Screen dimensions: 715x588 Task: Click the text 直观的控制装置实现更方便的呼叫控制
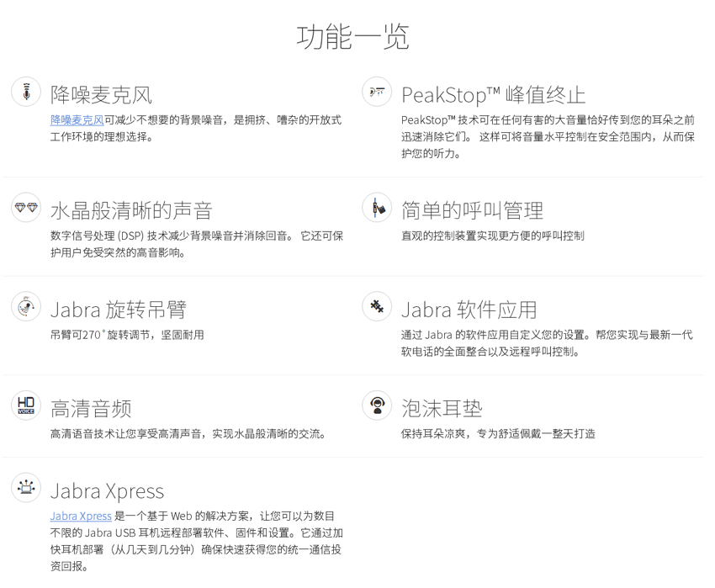point(493,236)
